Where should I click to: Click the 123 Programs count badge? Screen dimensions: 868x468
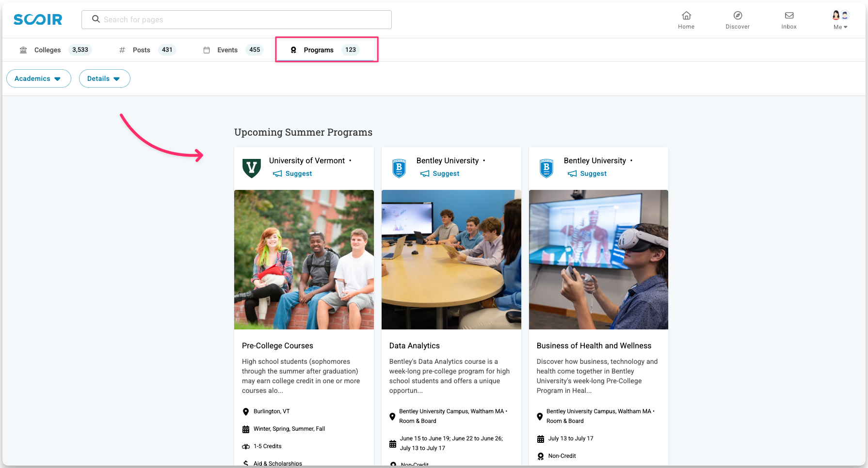[351, 50]
